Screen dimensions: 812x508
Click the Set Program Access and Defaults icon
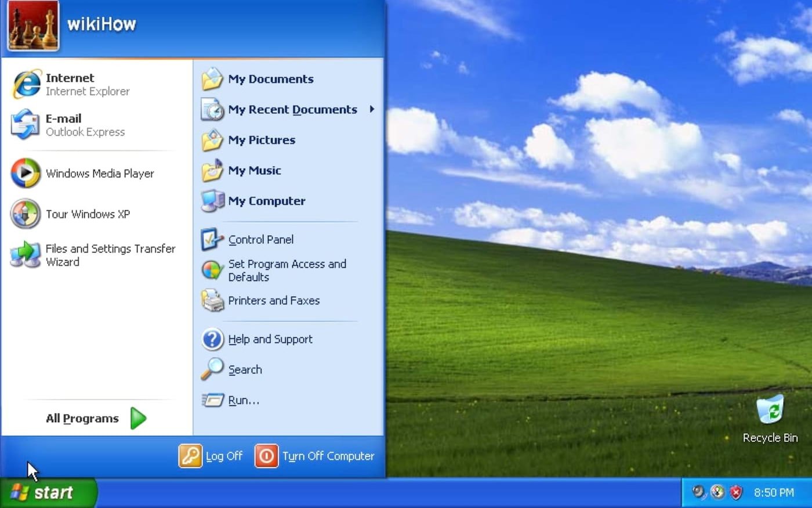(212, 270)
